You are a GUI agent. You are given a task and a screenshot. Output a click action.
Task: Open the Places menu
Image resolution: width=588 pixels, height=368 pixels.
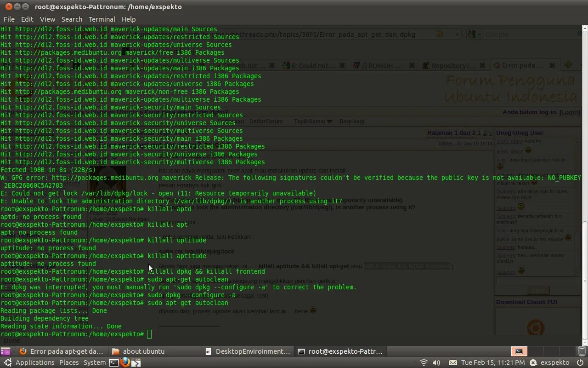(x=69, y=362)
